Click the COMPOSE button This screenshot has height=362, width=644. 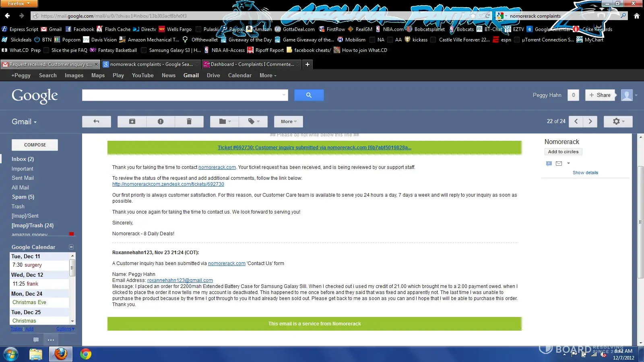pos(35,145)
